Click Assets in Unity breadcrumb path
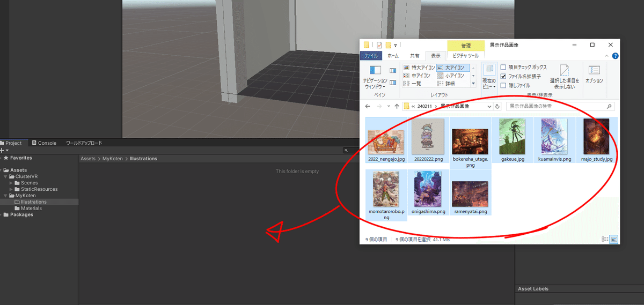This screenshot has height=305, width=644. click(88, 159)
